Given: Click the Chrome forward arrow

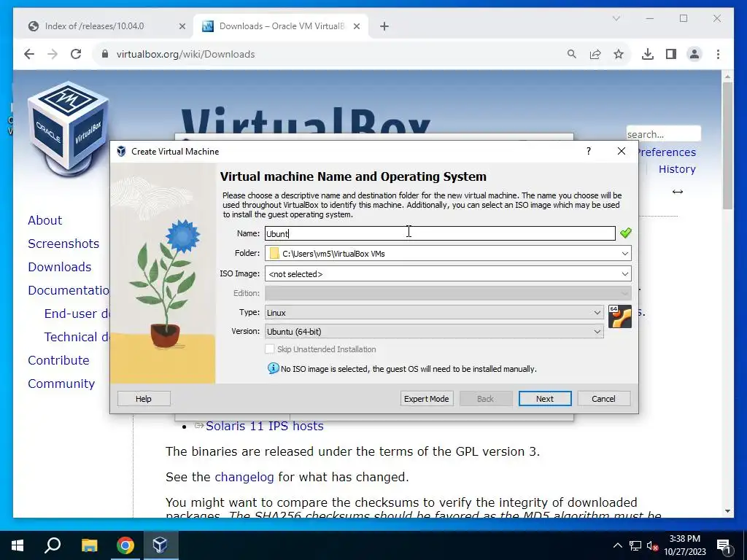Looking at the screenshot, I should pyautogui.click(x=53, y=54).
